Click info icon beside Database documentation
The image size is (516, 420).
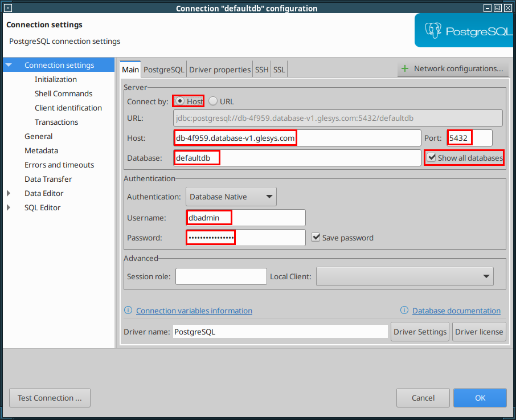404,310
